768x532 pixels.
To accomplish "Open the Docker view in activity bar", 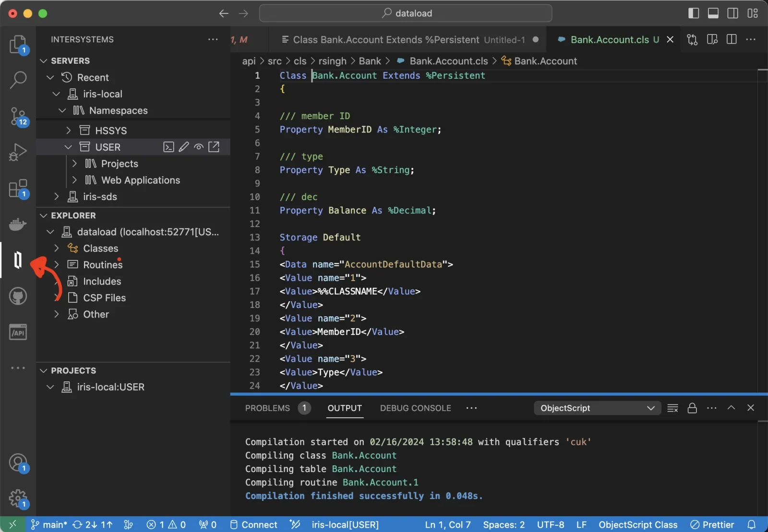I will [18, 224].
